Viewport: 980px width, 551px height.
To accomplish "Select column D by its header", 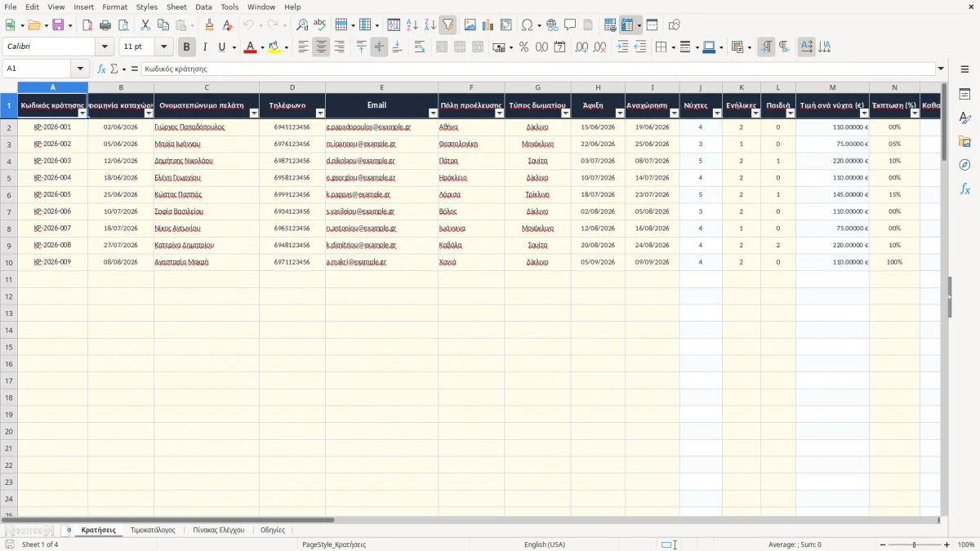I will [292, 87].
